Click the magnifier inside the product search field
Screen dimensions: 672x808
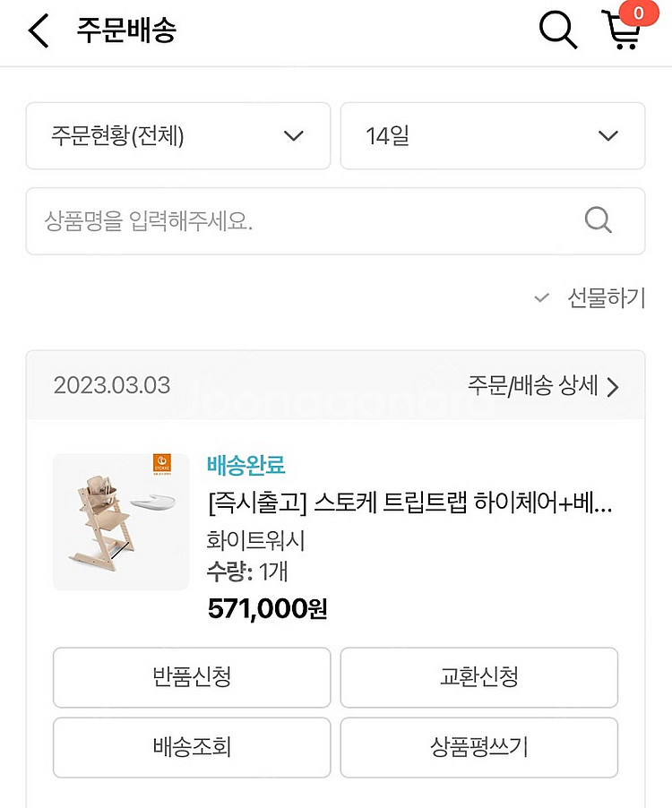point(598,221)
